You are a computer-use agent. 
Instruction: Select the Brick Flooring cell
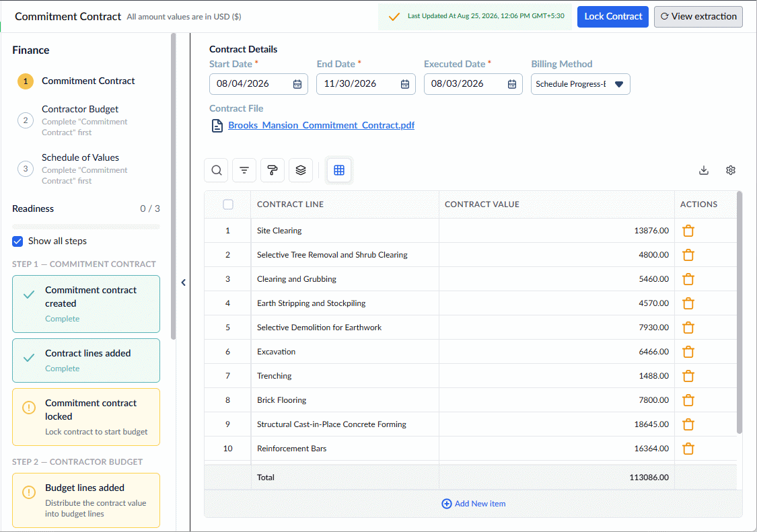point(345,400)
